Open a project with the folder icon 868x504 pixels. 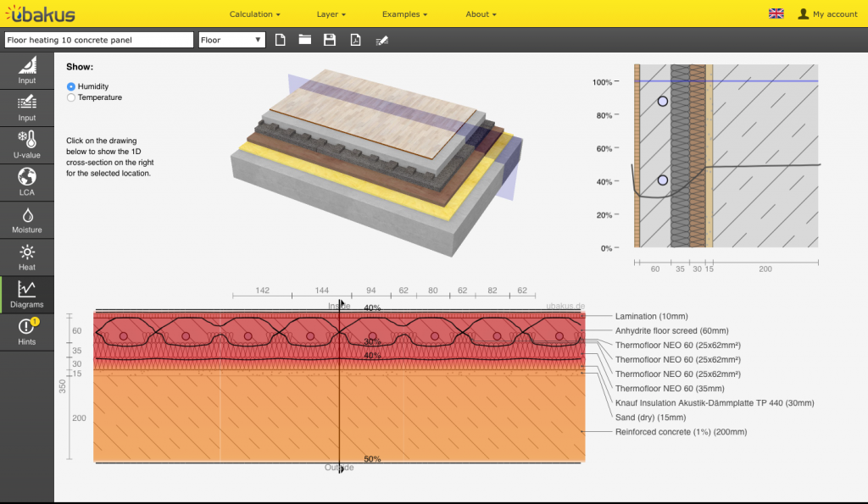click(305, 40)
